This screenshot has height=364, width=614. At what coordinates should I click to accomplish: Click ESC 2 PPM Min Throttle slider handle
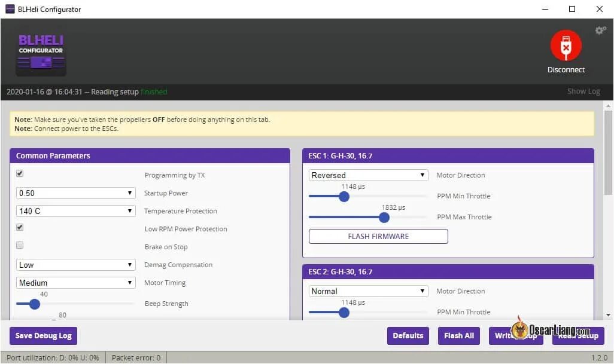(344, 313)
